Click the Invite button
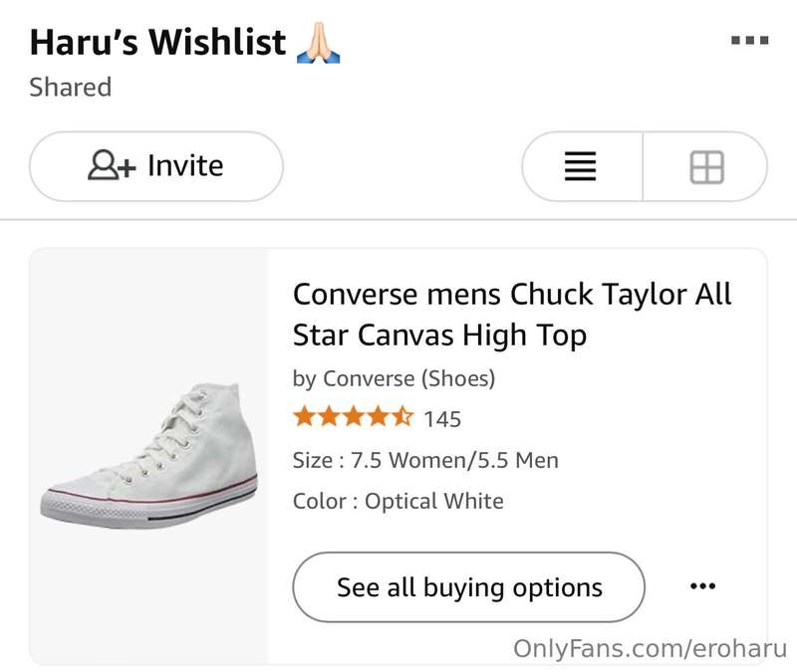797x672 pixels. (x=156, y=166)
